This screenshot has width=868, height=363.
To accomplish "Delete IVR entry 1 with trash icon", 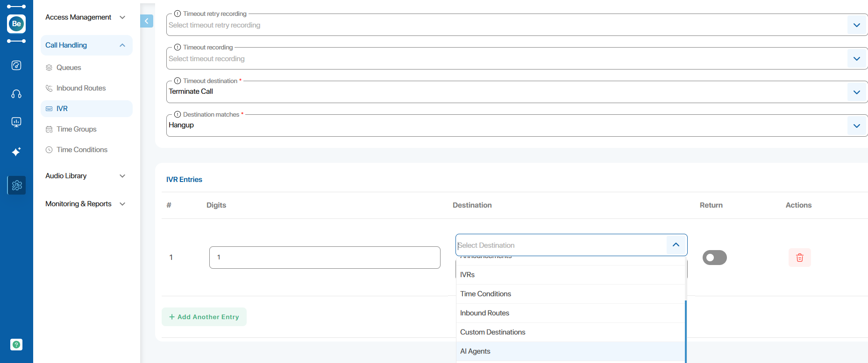I will point(799,258).
